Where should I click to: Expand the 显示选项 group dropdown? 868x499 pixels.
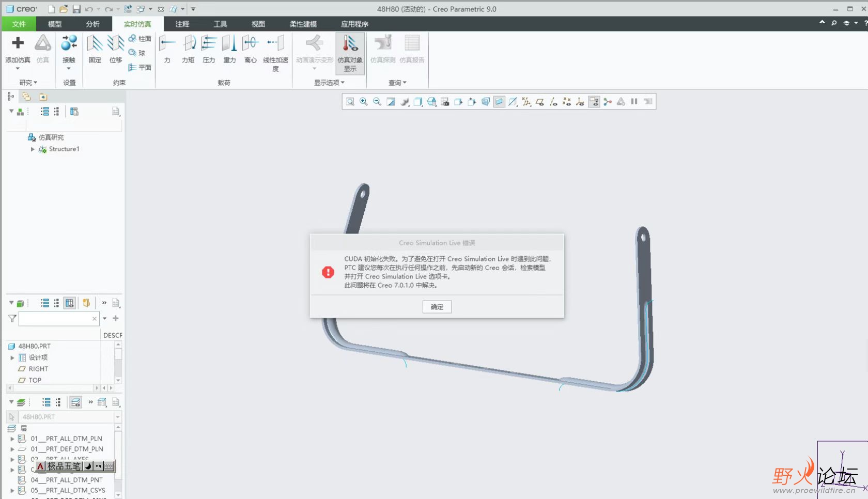(x=329, y=83)
